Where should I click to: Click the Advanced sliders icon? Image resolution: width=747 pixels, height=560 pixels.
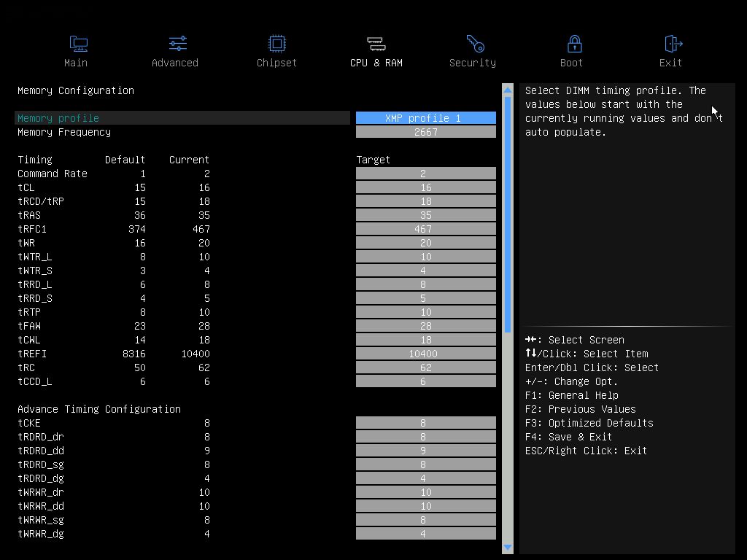pyautogui.click(x=178, y=44)
